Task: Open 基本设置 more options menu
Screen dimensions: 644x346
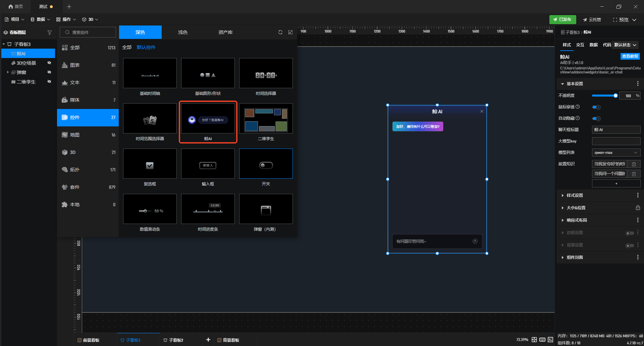Action: [x=638, y=83]
